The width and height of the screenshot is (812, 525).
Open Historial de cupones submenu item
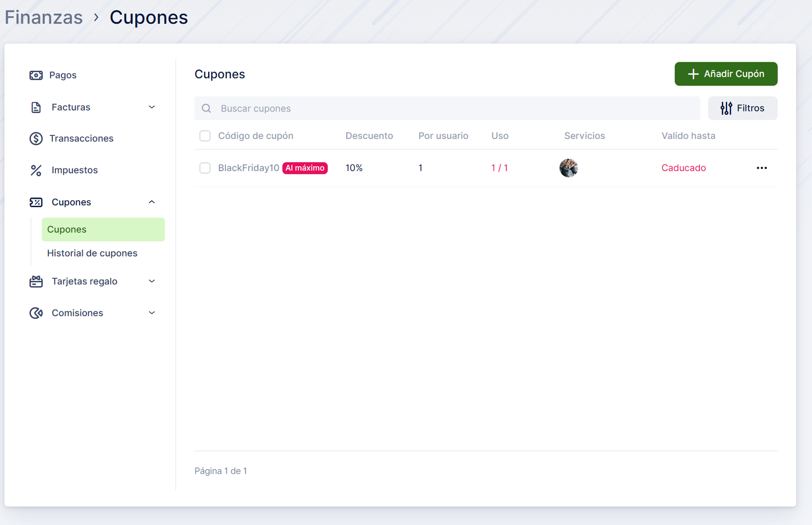click(x=92, y=253)
